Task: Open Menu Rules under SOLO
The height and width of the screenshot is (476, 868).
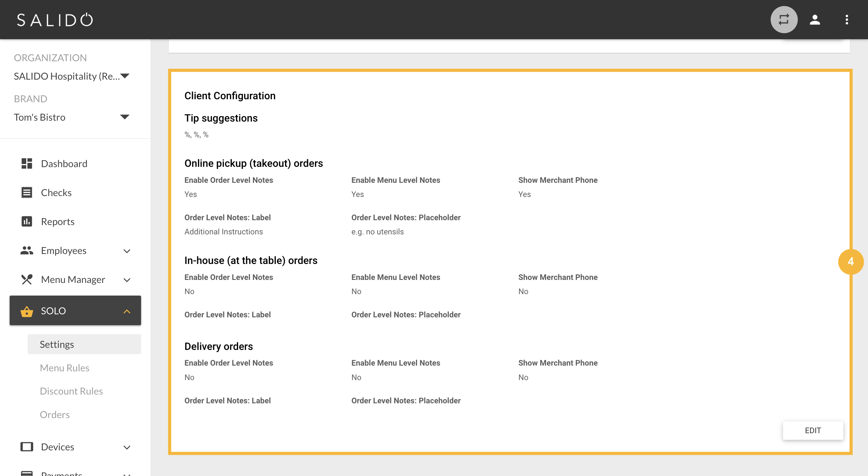Action: 65,368
